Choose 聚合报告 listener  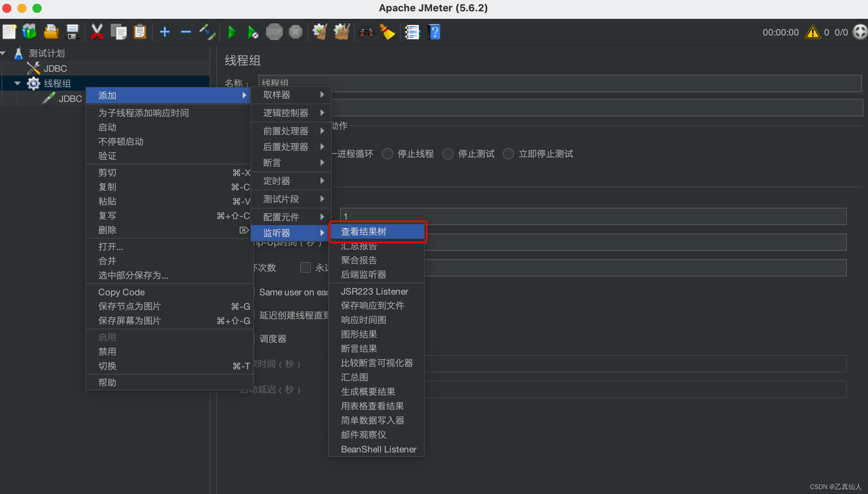[377, 260]
